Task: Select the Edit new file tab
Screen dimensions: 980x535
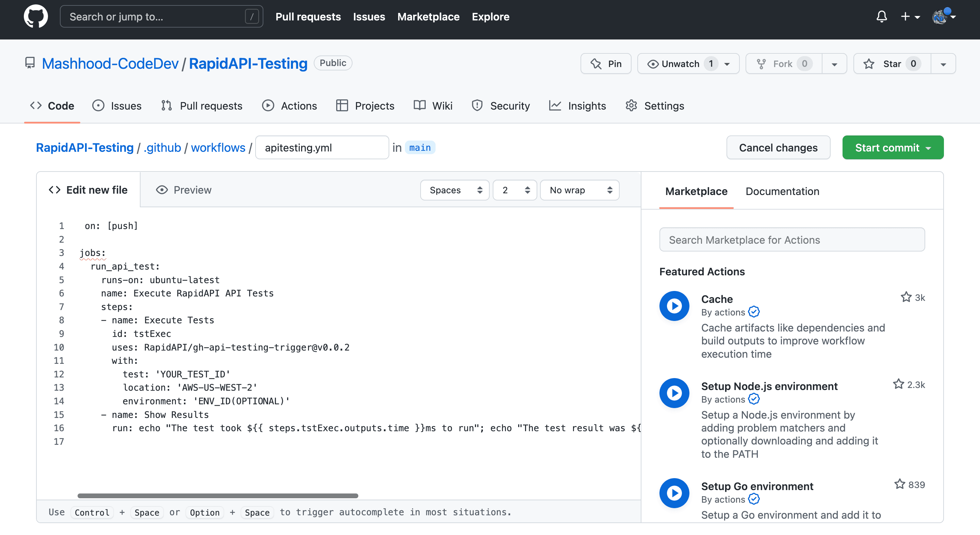Action: click(88, 190)
